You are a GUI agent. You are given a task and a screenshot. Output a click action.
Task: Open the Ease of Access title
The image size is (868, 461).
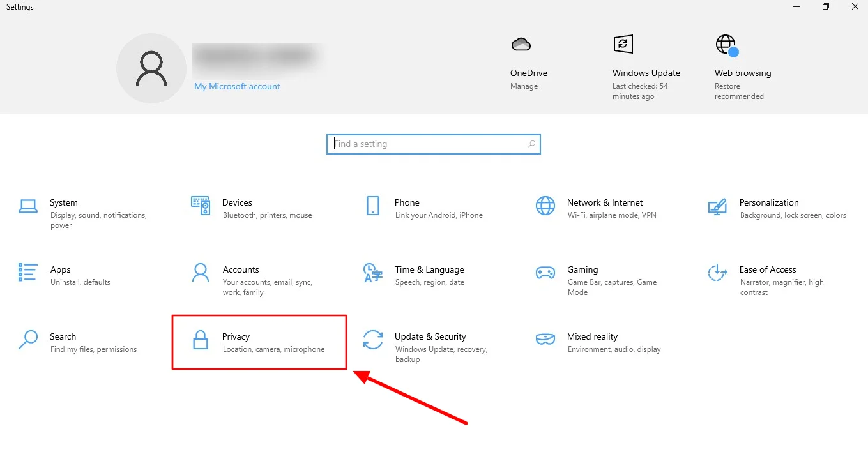coord(768,269)
